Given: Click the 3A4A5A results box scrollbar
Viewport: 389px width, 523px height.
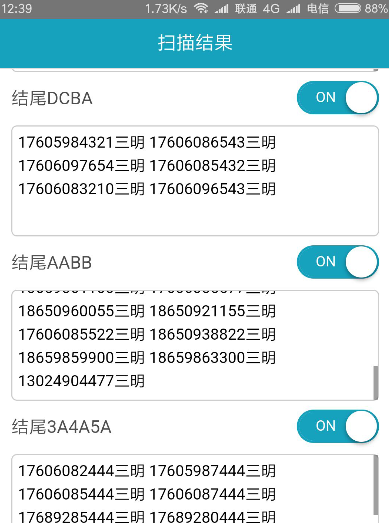Looking at the screenshot, I should click(x=376, y=485).
